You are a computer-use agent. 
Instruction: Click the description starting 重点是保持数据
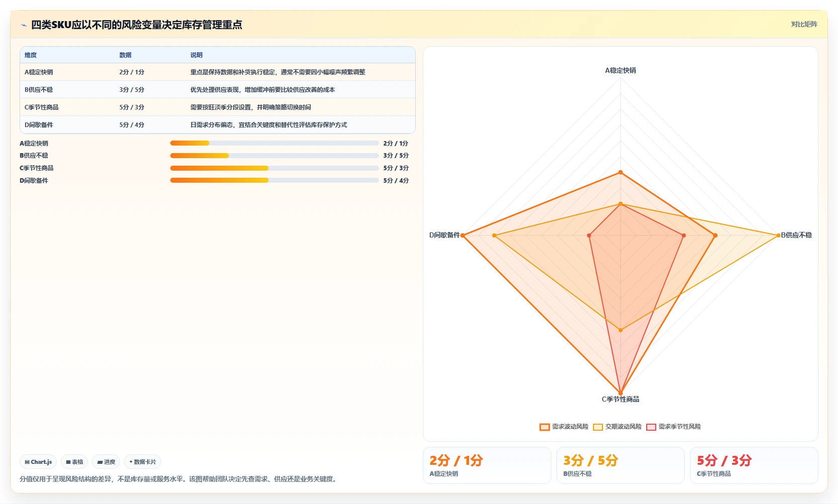tap(278, 72)
